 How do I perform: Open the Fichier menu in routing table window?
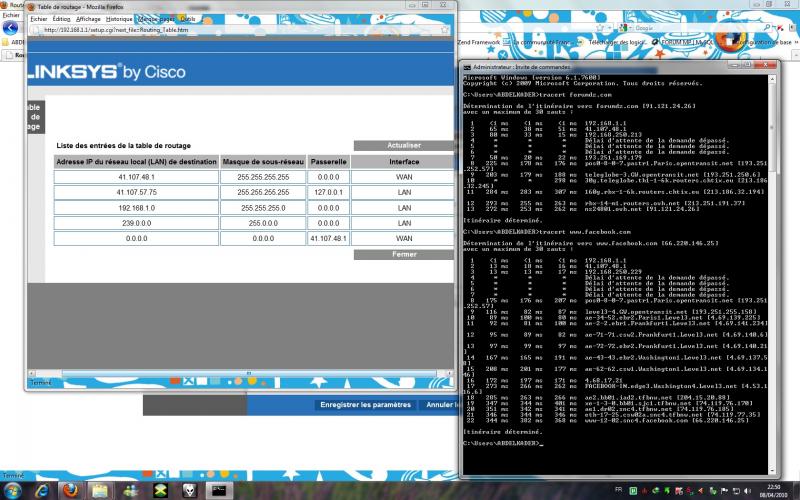click(x=40, y=18)
